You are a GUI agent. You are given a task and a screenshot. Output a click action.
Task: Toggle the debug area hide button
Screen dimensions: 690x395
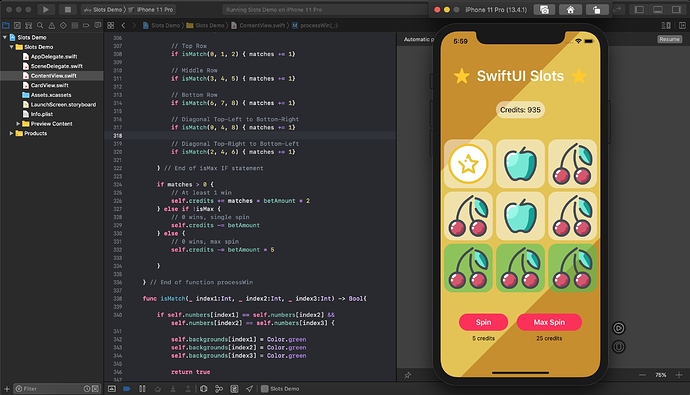[x=112, y=389]
